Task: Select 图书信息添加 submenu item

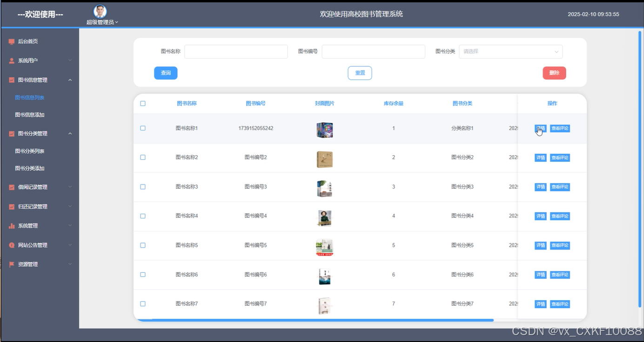Action: point(30,115)
